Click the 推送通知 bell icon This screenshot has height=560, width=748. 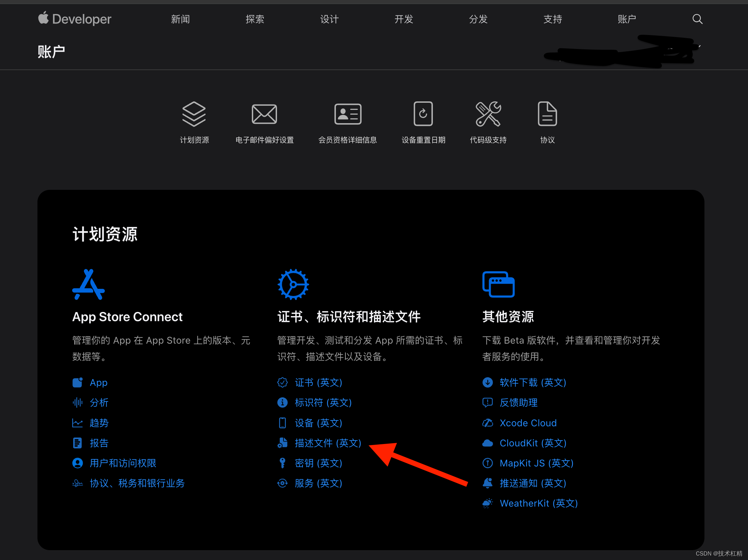[x=488, y=483]
